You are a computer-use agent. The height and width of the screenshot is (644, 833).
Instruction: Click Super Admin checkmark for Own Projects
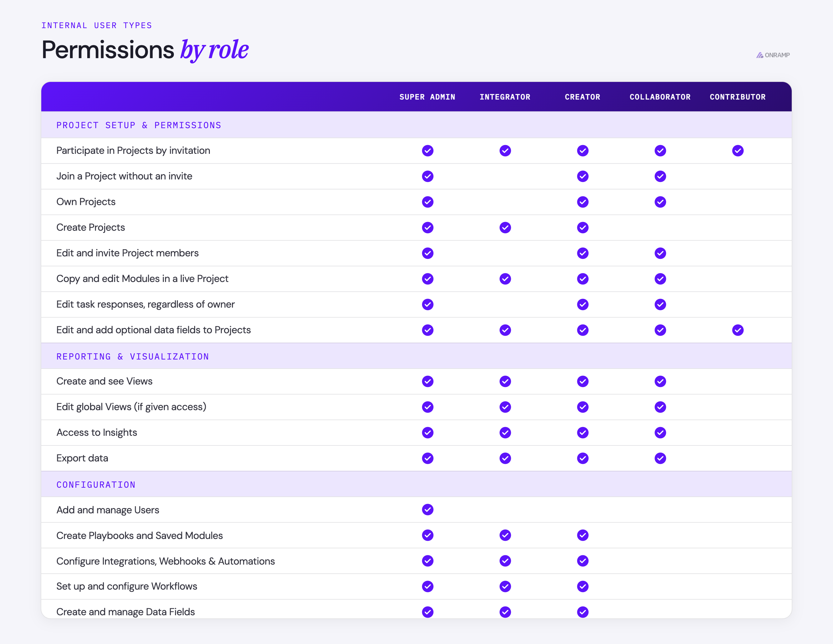427,202
